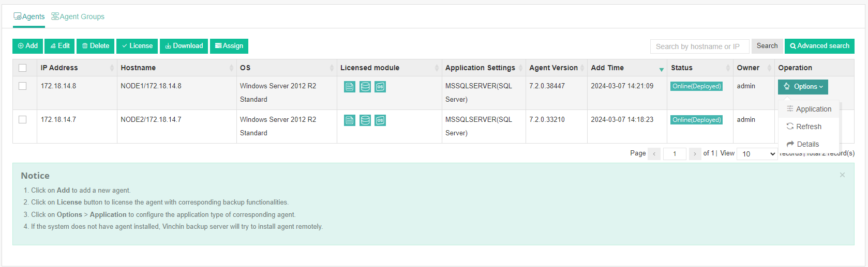Click add time 2024-03-07 14:18:23
868x267 pixels.
click(622, 119)
